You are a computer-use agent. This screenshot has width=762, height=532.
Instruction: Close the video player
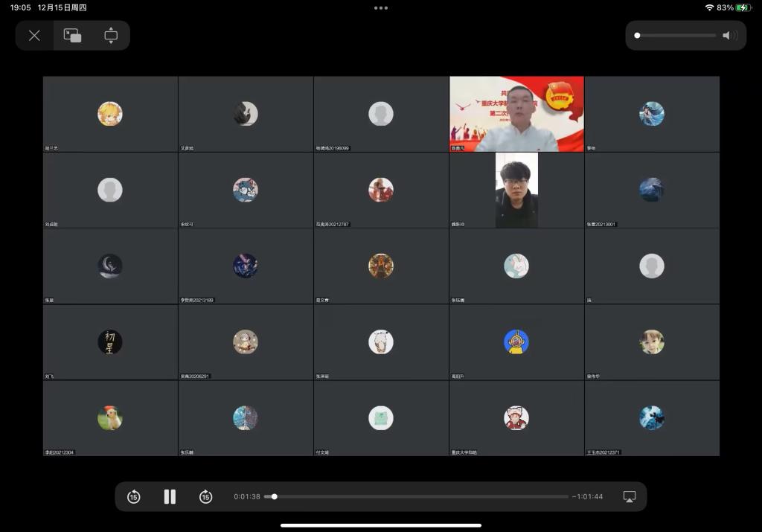[34, 36]
